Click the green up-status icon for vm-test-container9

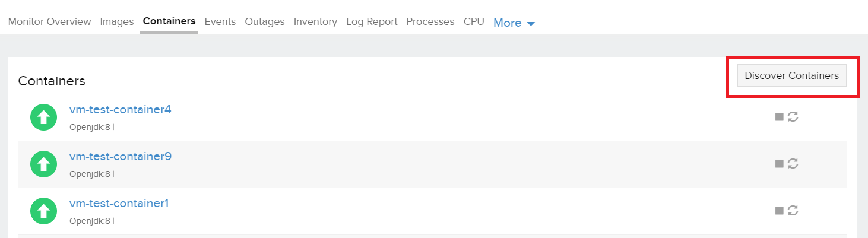(43, 164)
